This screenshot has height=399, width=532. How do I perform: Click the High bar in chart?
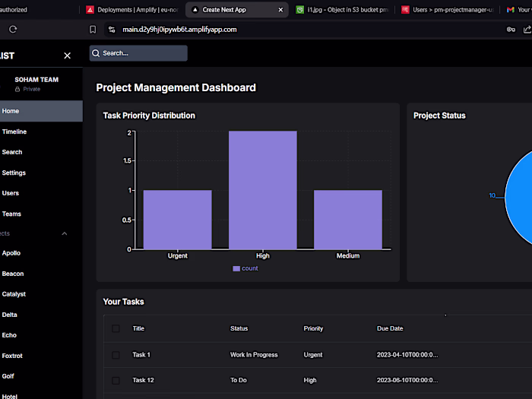pyautogui.click(x=263, y=190)
